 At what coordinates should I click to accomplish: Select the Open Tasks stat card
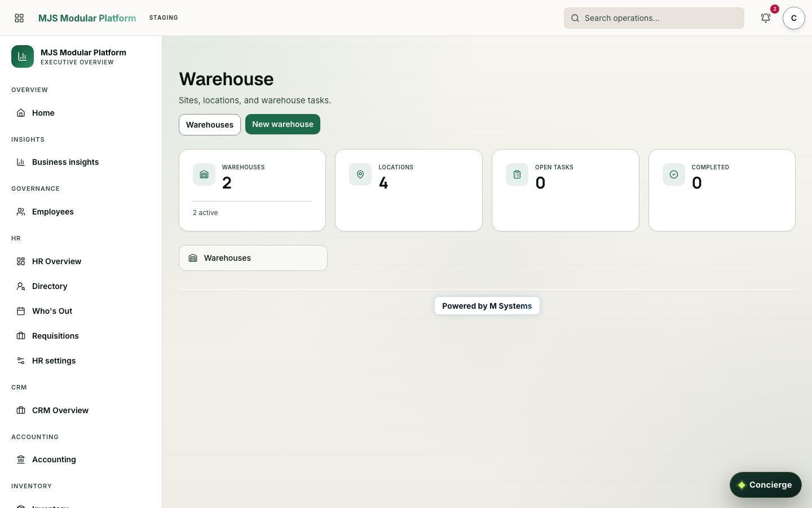pyautogui.click(x=566, y=190)
